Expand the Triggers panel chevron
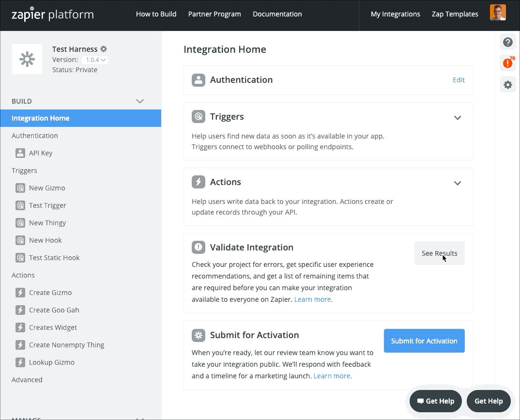 [458, 118]
